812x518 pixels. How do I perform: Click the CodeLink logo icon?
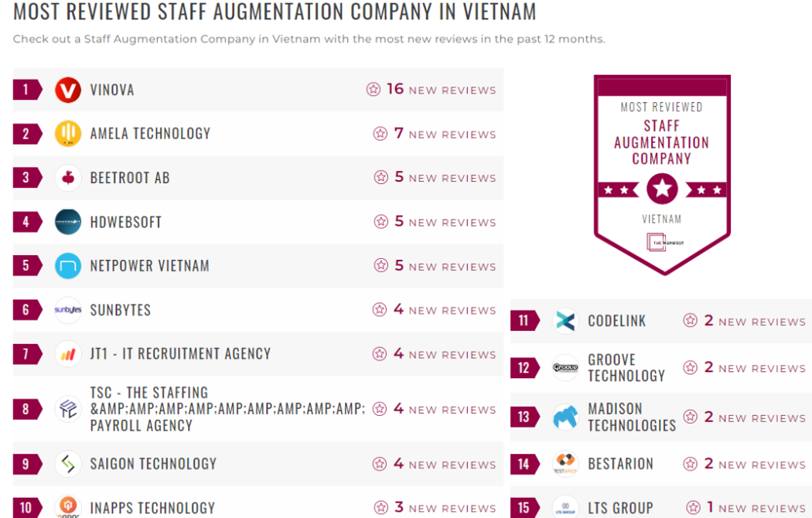coord(565,321)
